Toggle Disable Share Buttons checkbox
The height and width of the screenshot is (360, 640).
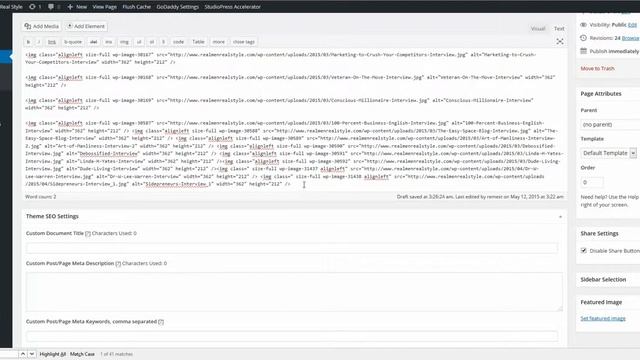[x=584, y=250]
